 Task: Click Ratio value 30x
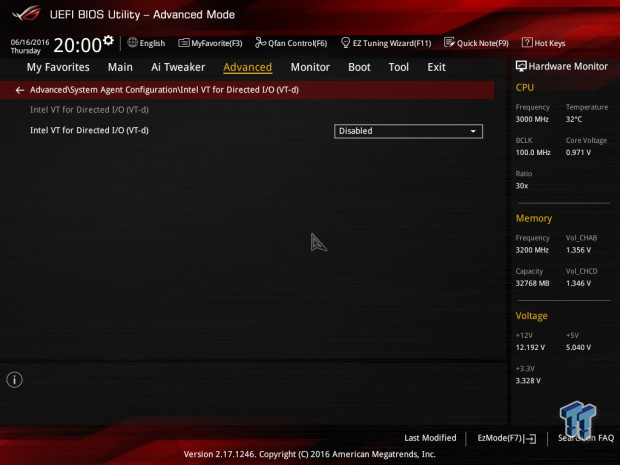click(x=522, y=185)
